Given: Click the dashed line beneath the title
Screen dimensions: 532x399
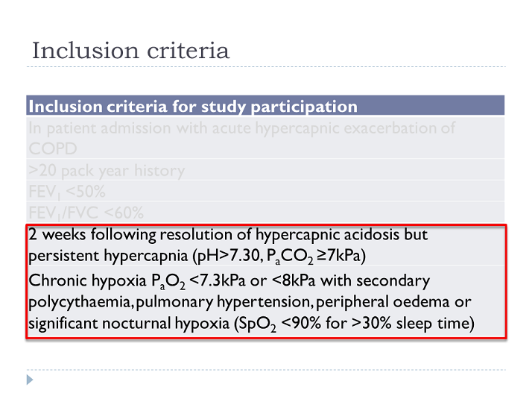Looking at the screenshot, I should click(x=266, y=67).
